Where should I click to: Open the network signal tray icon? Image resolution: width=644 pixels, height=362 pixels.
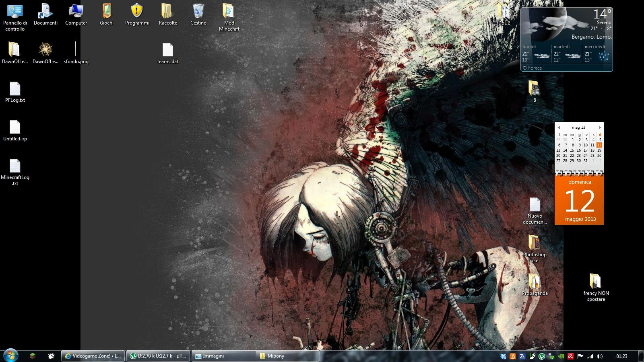(590, 356)
